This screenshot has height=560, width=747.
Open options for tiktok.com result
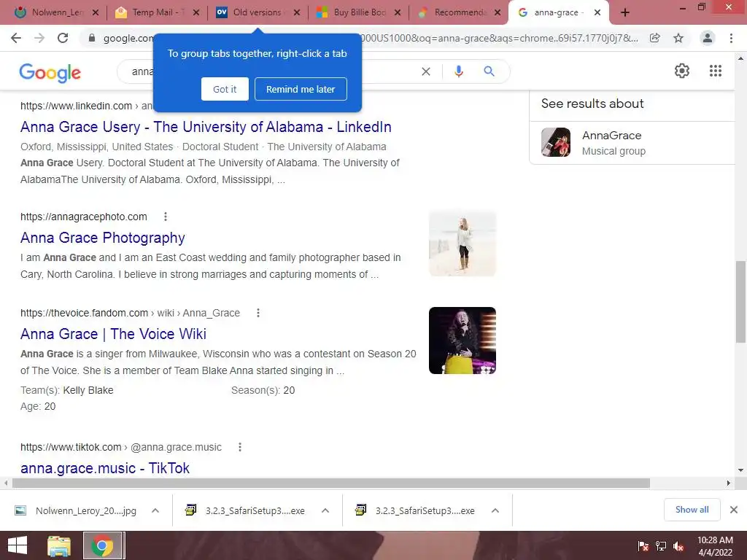[x=240, y=447]
